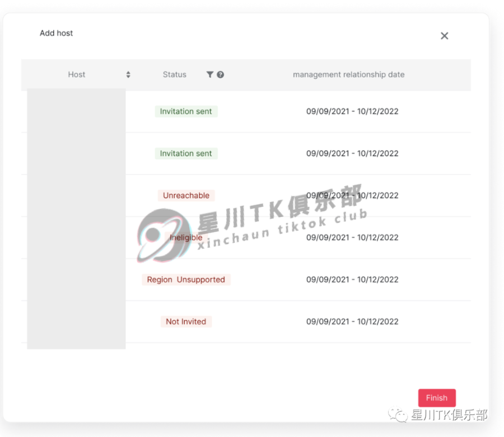Close the Add host dialog
The image size is (504, 437).
pyautogui.click(x=444, y=36)
